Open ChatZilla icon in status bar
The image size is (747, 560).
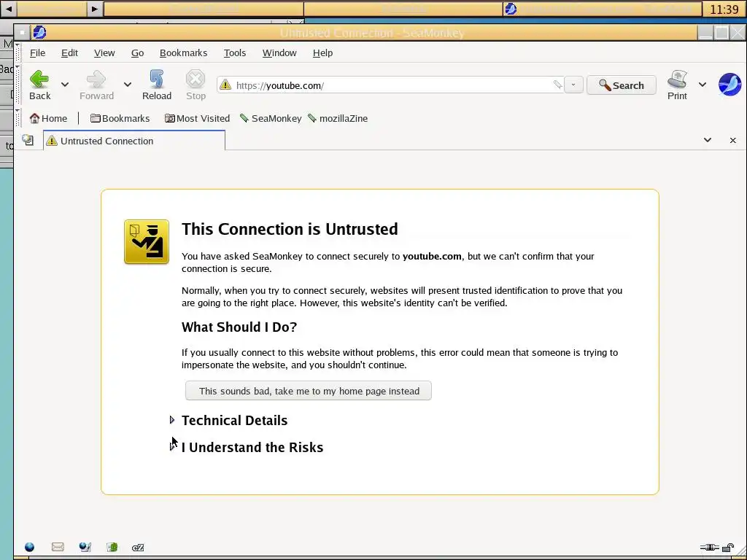click(138, 548)
